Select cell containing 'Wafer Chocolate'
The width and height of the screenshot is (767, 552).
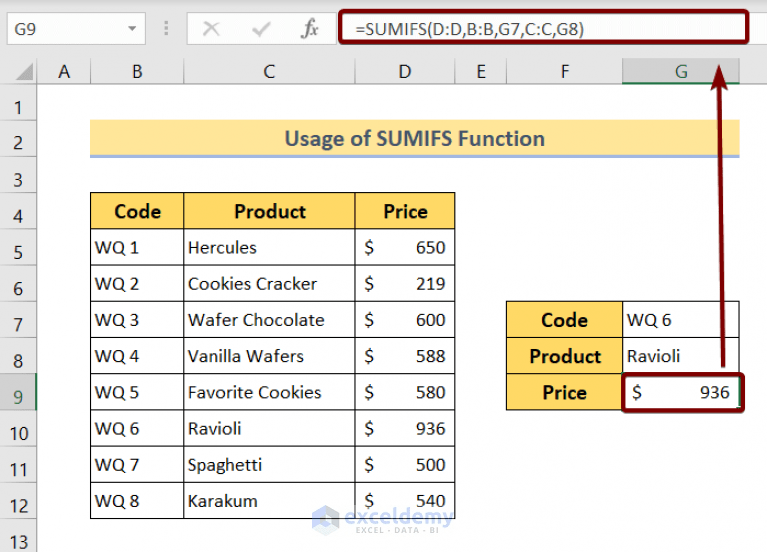(269, 320)
